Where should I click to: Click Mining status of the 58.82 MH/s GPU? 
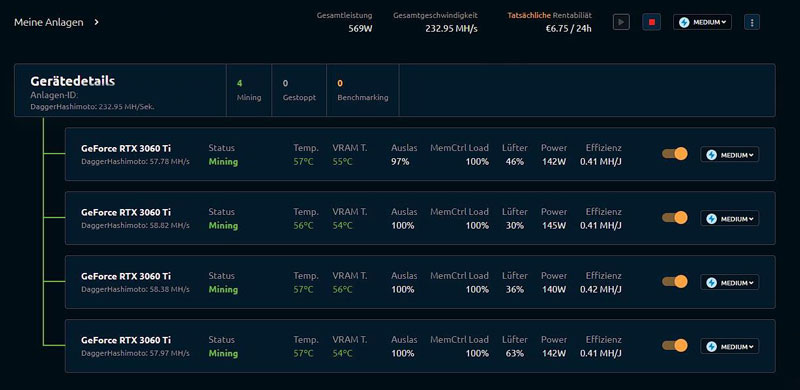pos(223,226)
